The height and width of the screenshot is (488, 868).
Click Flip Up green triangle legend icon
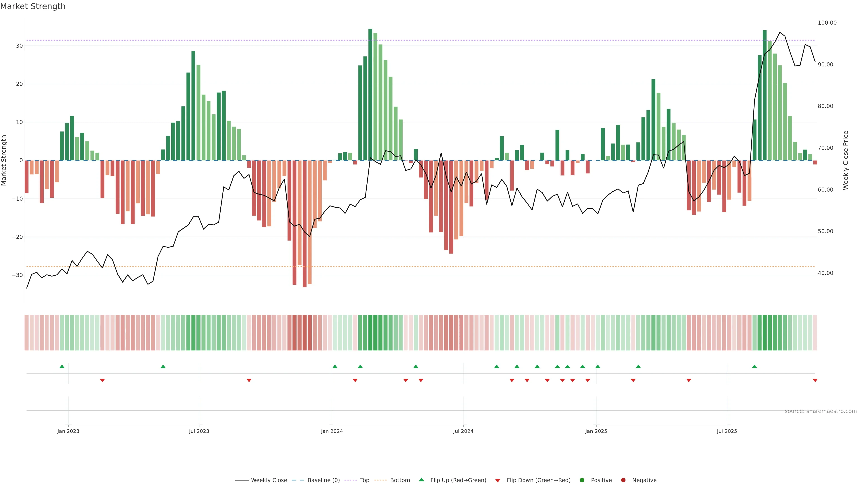click(x=421, y=480)
